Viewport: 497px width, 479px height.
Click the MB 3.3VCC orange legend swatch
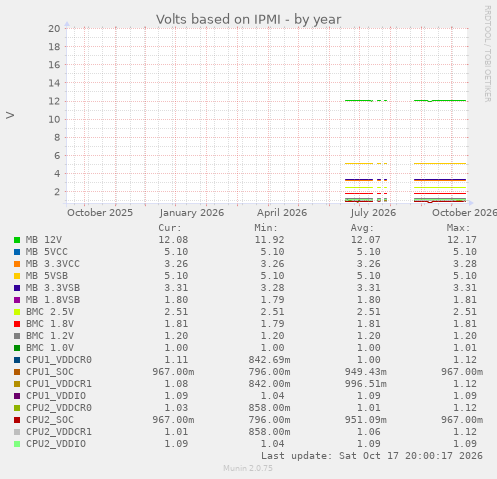(x=17, y=264)
